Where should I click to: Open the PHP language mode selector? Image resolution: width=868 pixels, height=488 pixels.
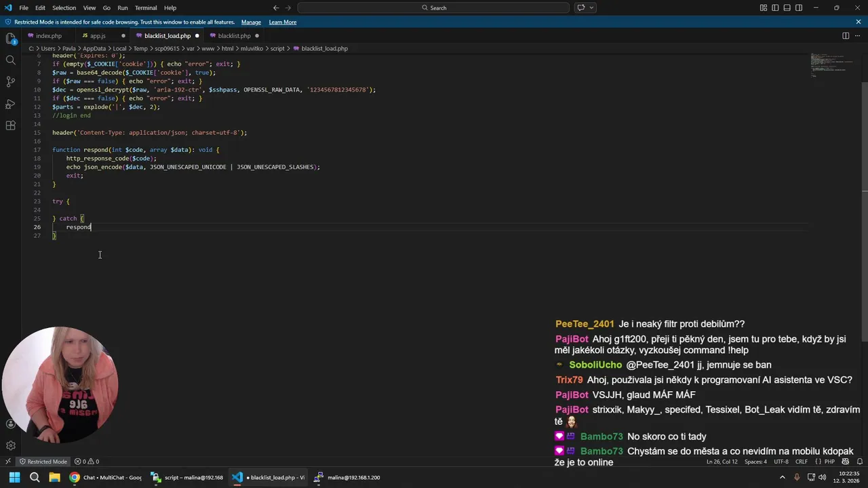pyautogui.click(x=829, y=462)
